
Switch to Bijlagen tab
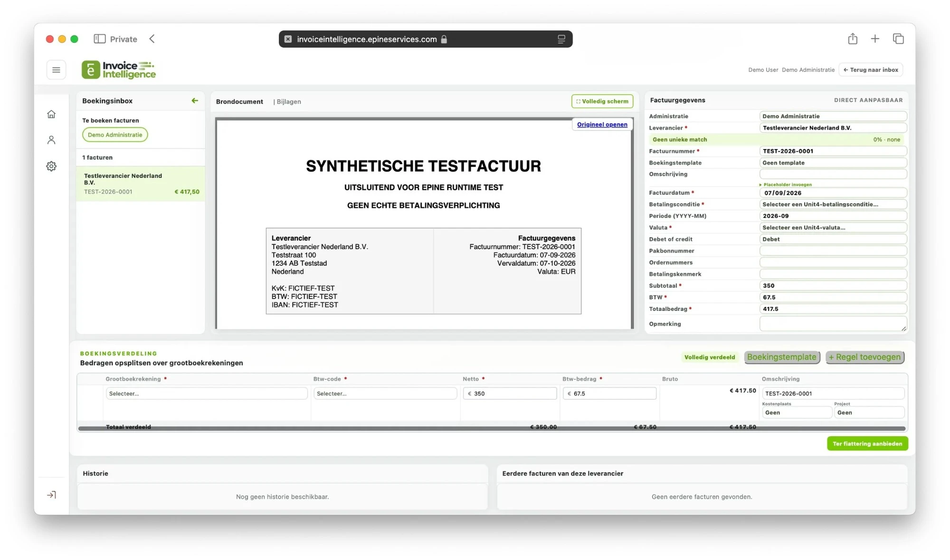(x=288, y=102)
